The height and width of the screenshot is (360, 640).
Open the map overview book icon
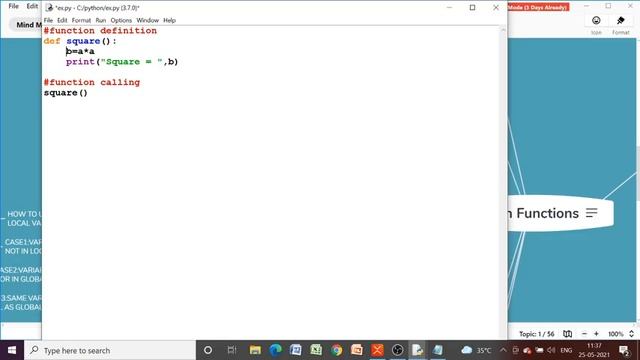coord(567,334)
